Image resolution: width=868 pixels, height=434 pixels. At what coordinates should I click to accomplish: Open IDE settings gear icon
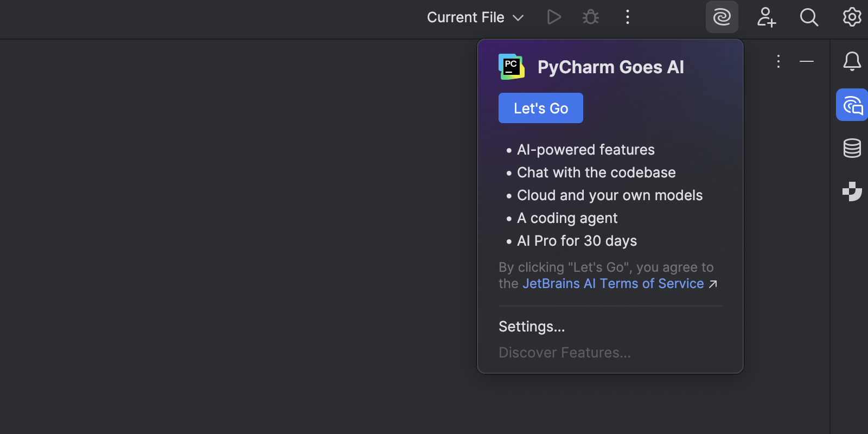[852, 17]
